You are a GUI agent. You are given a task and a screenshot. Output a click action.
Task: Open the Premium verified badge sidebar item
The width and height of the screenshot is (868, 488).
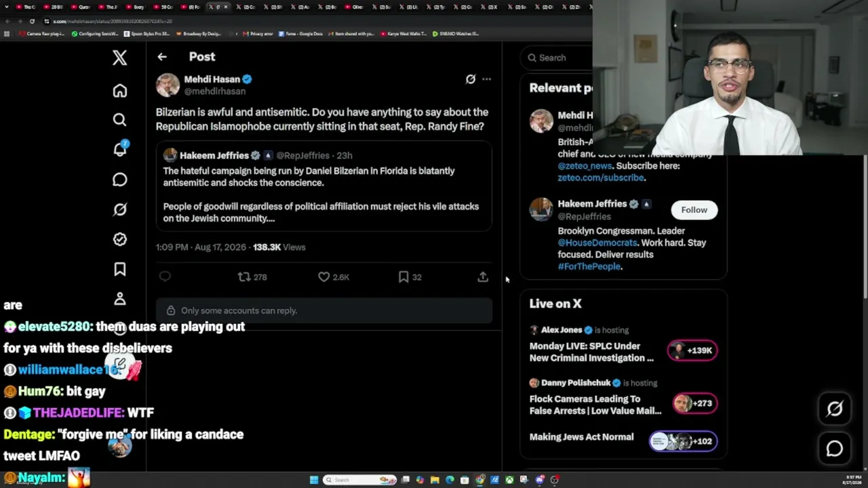pos(119,239)
